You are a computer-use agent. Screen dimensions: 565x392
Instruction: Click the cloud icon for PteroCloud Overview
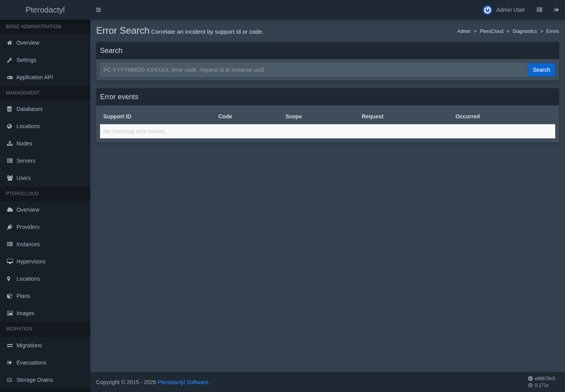point(10,210)
